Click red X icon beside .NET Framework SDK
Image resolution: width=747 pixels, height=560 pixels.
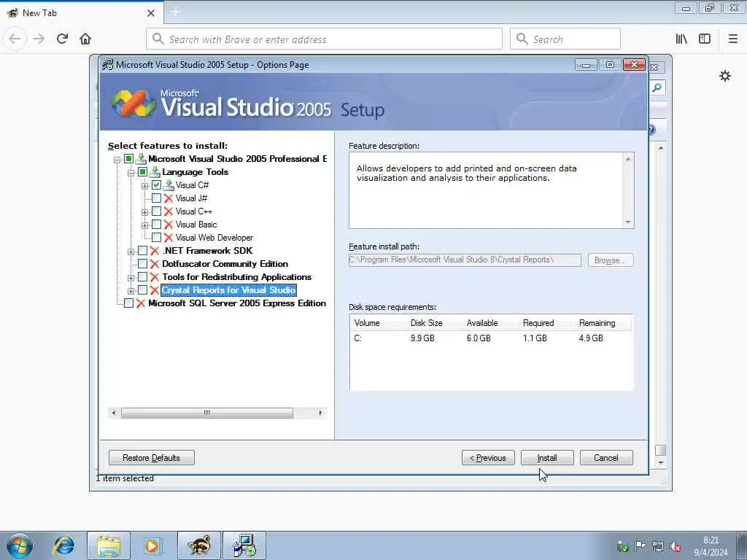[x=155, y=251]
